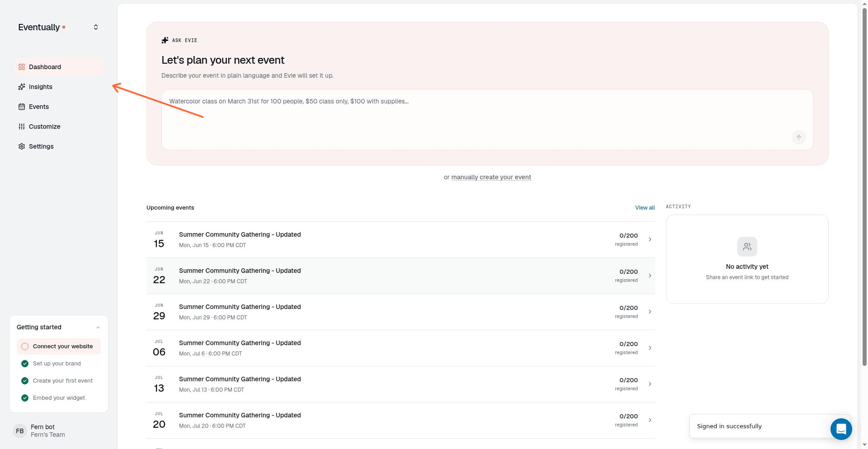
Task: Open the Events menu item
Action: 59,107
